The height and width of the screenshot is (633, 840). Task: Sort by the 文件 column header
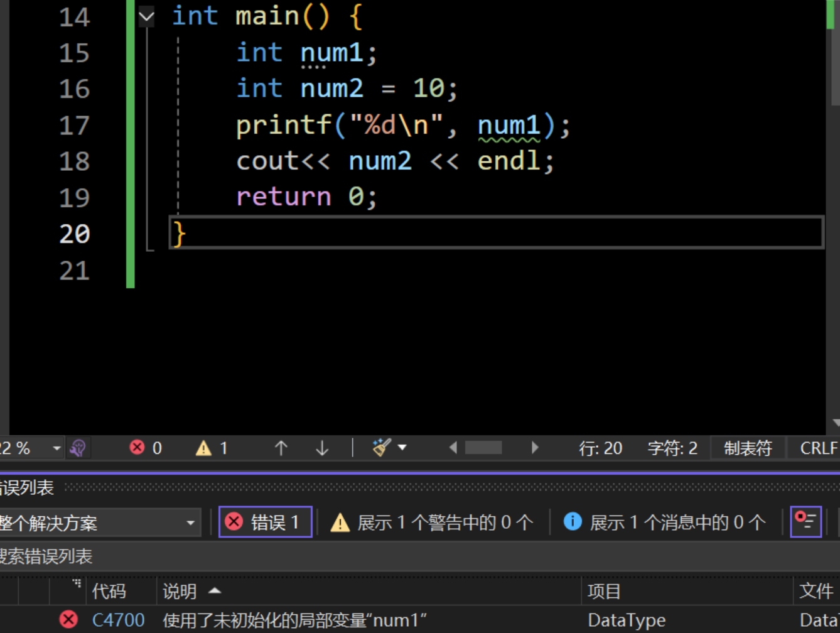coord(817,591)
